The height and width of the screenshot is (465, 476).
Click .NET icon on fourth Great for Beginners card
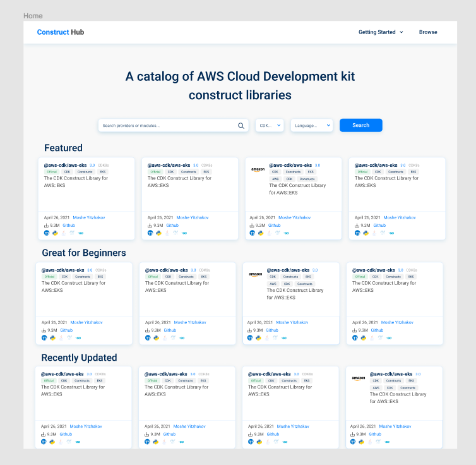[x=381, y=338]
